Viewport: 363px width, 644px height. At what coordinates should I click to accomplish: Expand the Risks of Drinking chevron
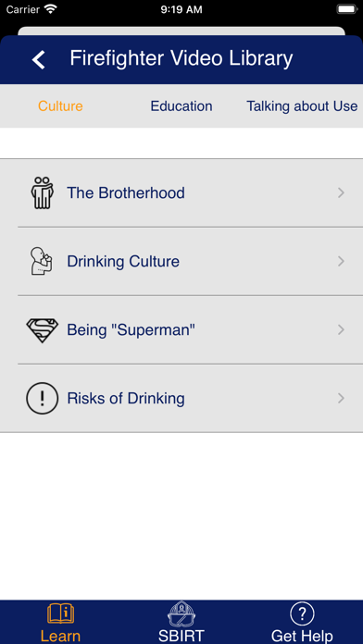(x=341, y=398)
